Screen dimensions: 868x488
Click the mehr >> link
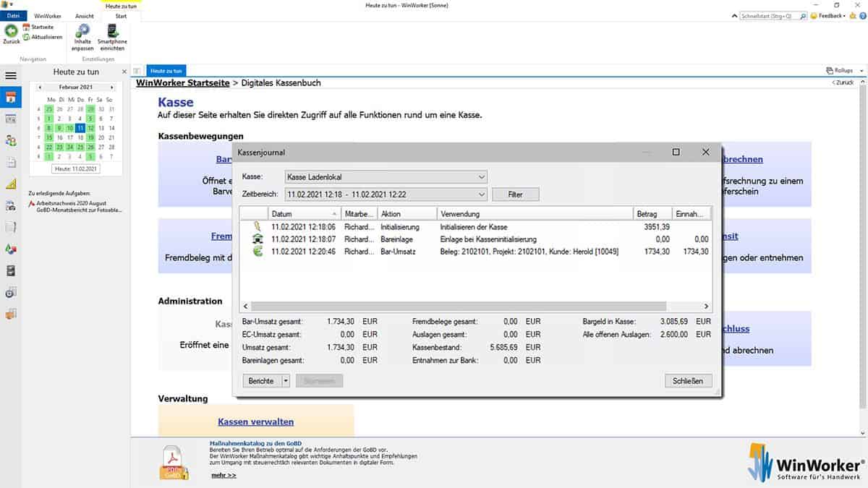pos(224,475)
